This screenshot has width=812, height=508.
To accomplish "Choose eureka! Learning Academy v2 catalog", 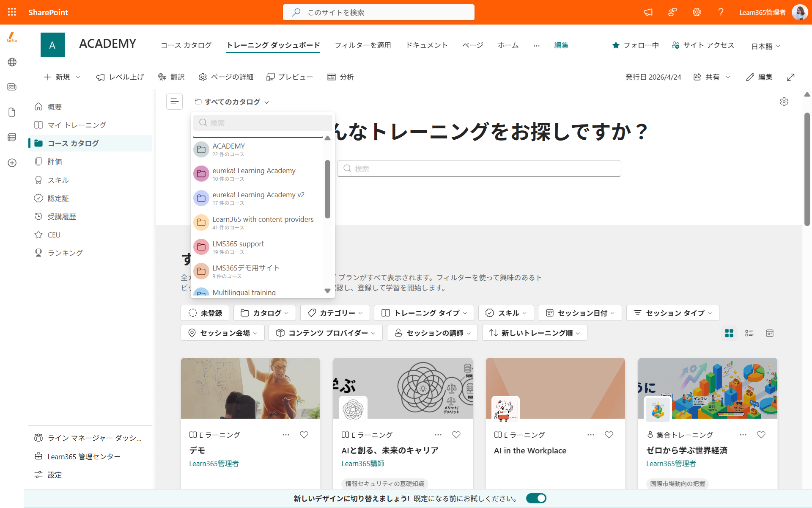I will tap(258, 198).
